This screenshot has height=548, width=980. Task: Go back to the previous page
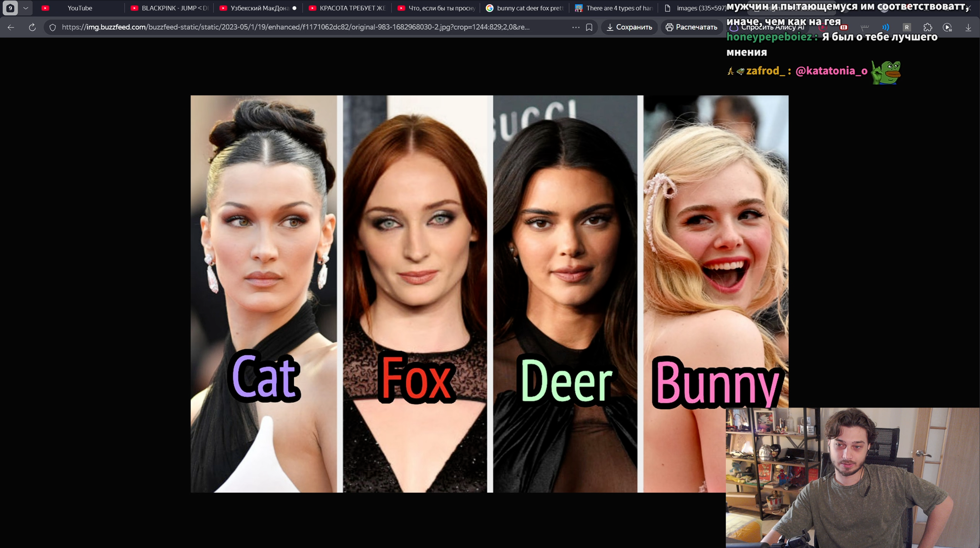pos(11,27)
